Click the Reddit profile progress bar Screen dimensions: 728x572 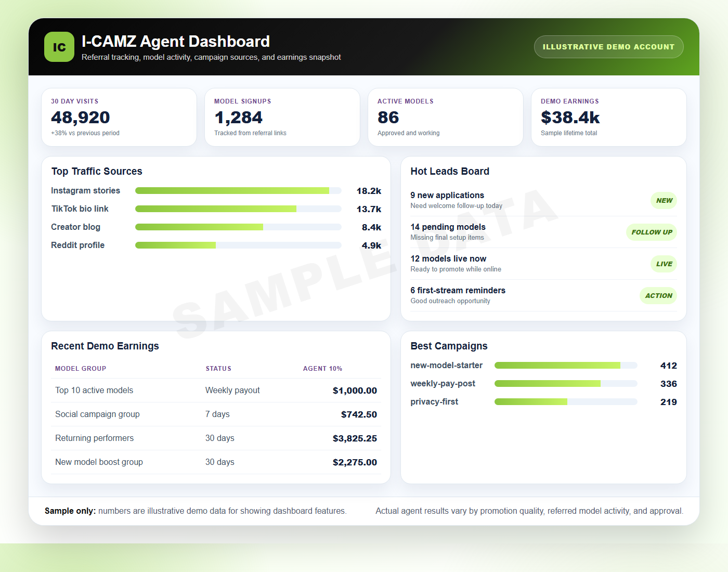click(x=238, y=245)
